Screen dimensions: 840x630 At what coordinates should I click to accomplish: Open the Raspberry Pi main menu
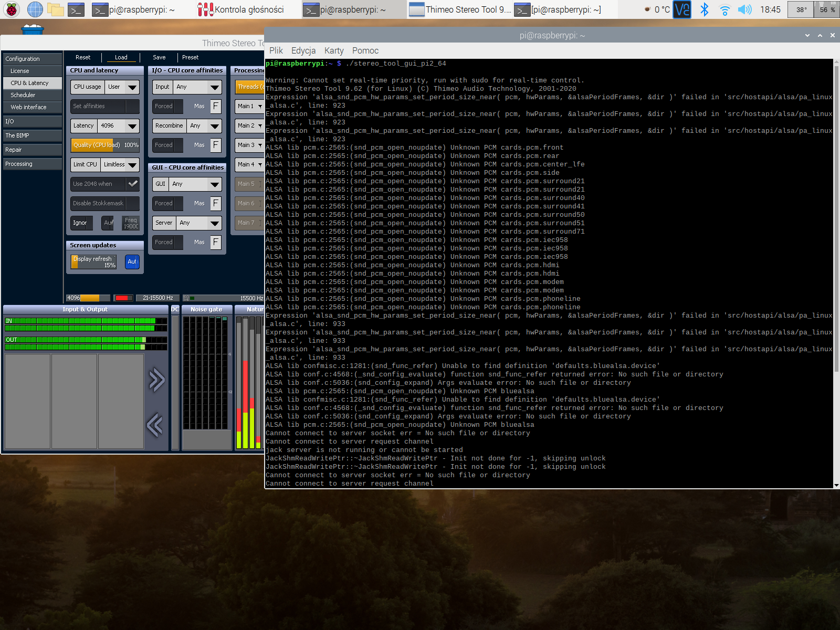pyautogui.click(x=11, y=9)
